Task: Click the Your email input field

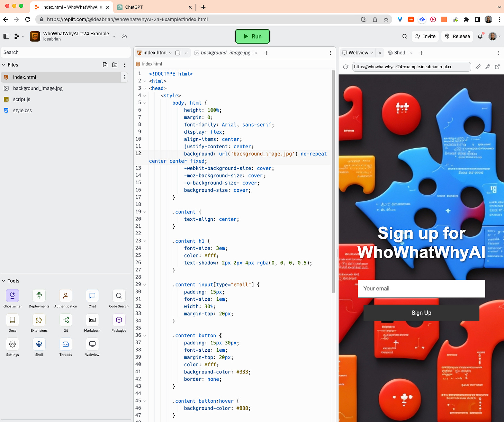Action: tap(421, 289)
